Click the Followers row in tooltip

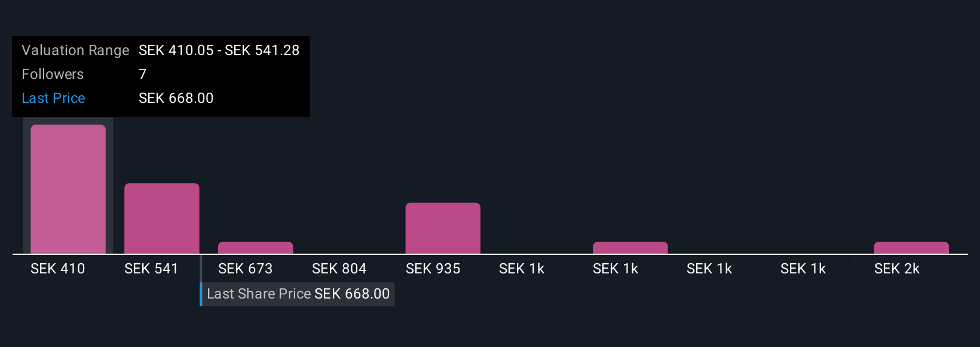coord(161,74)
